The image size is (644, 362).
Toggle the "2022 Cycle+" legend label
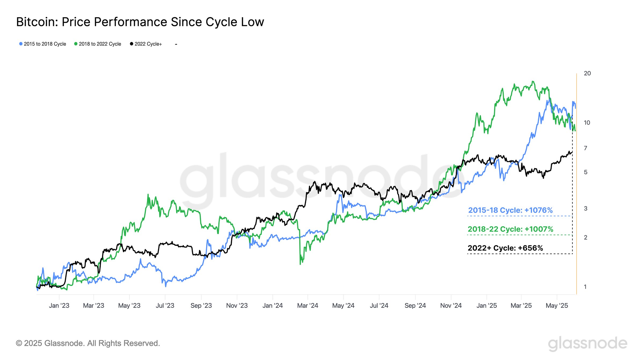[148, 44]
